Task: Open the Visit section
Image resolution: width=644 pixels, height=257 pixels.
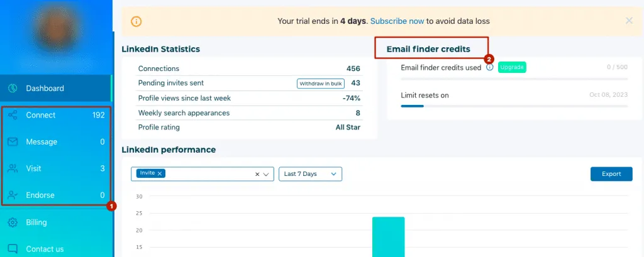Action: click(56, 168)
